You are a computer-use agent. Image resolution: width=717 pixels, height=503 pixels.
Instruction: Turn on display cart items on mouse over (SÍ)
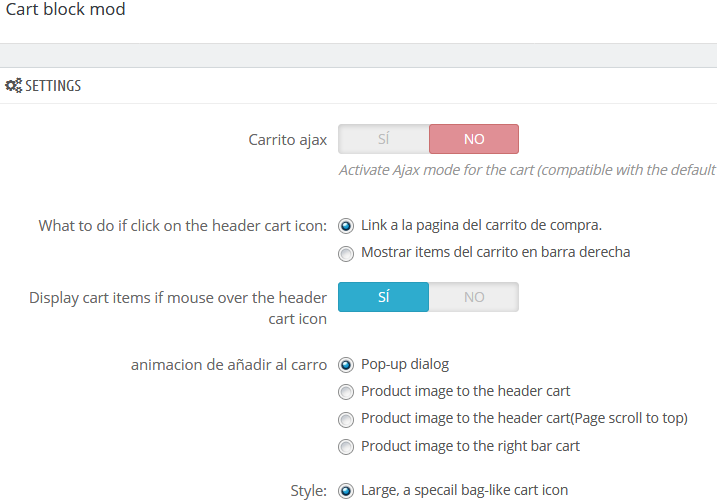(x=383, y=297)
